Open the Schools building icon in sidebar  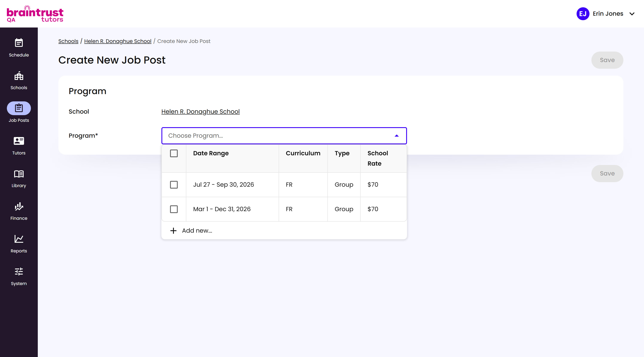[19, 76]
